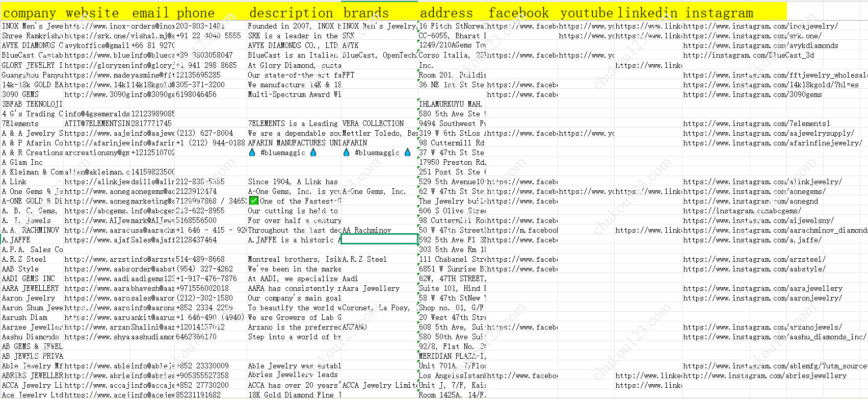Click address cell '251 Post St Ste'

point(452,172)
